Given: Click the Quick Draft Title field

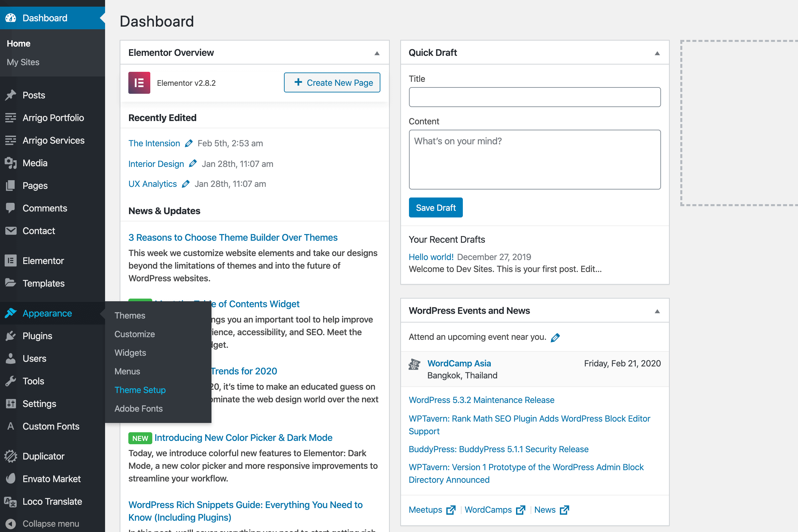Looking at the screenshot, I should coord(534,97).
